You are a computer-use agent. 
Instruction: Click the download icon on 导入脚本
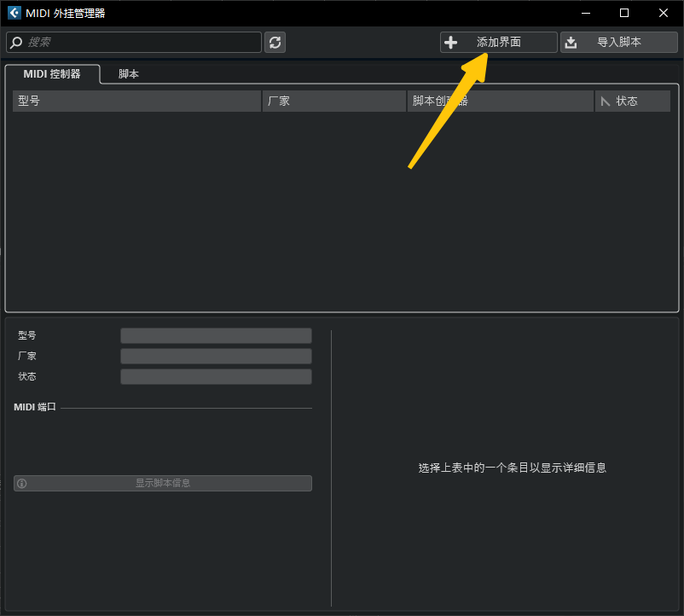click(x=571, y=43)
